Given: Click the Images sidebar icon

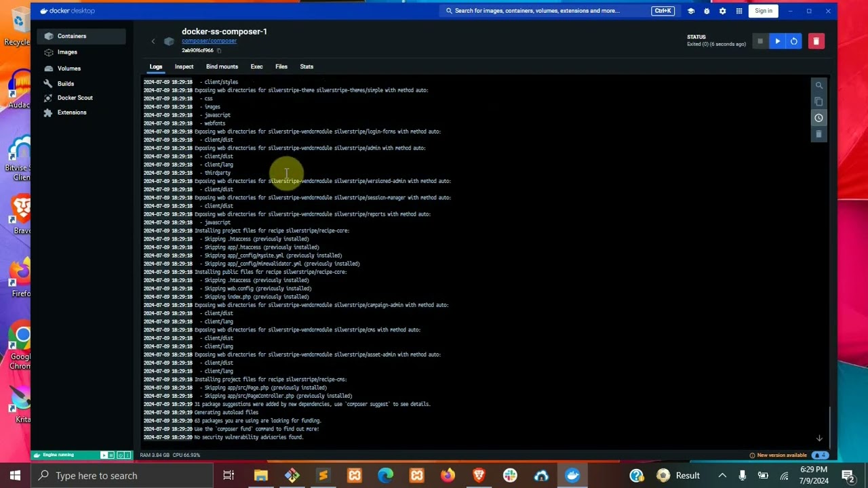Looking at the screenshot, I should tap(48, 52).
